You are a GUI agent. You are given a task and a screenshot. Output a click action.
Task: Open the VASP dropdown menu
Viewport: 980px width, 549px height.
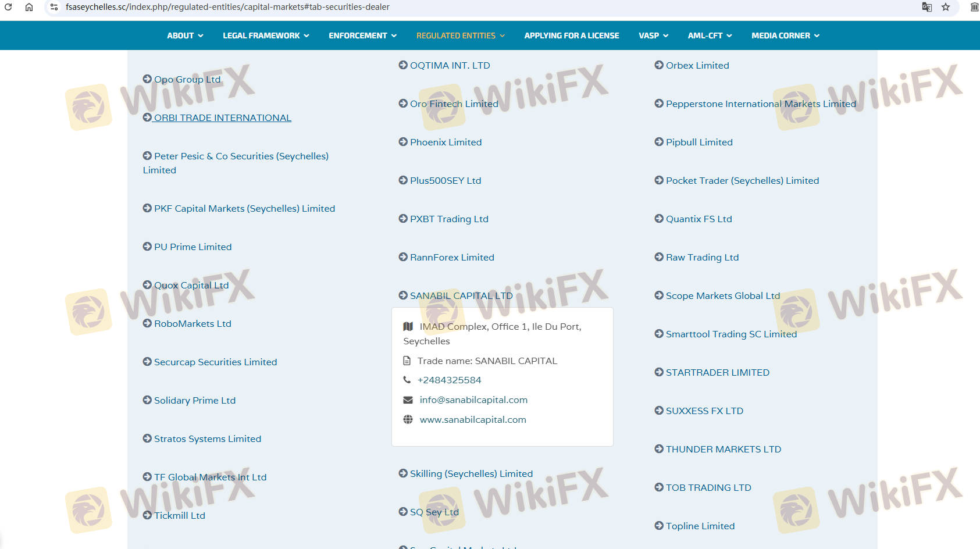tap(654, 35)
